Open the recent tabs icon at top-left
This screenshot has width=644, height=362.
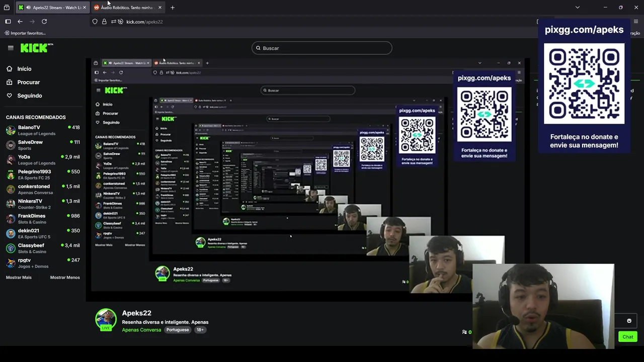tap(7, 8)
